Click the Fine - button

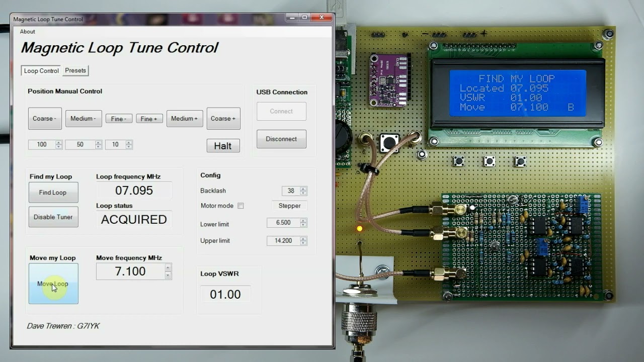tap(119, 119)
